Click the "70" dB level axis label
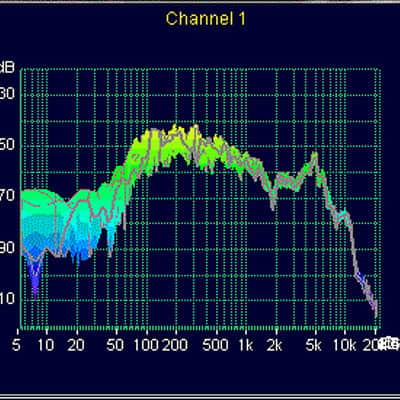The width and height of the screenshot is (400, 400). pos(7,195)
